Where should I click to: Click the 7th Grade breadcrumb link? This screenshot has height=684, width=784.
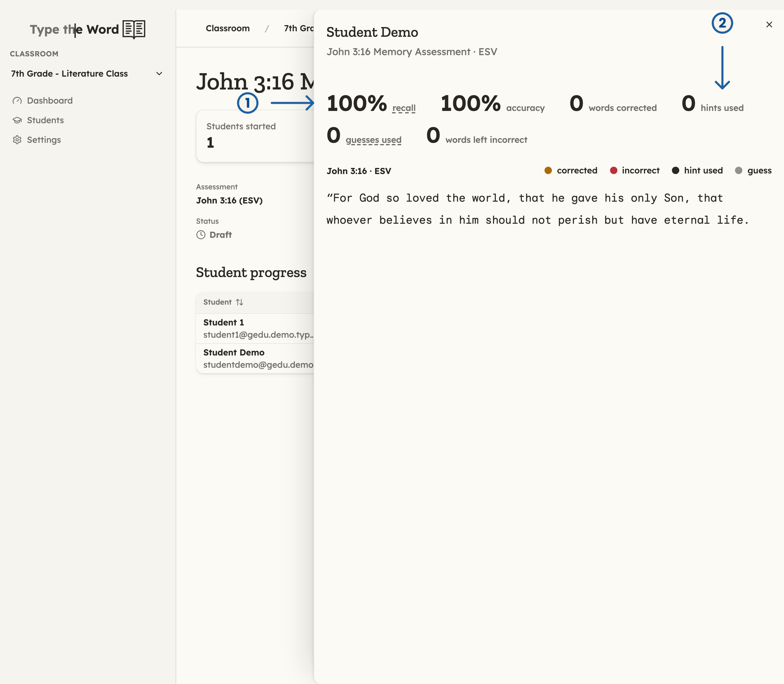pos(299,28)
